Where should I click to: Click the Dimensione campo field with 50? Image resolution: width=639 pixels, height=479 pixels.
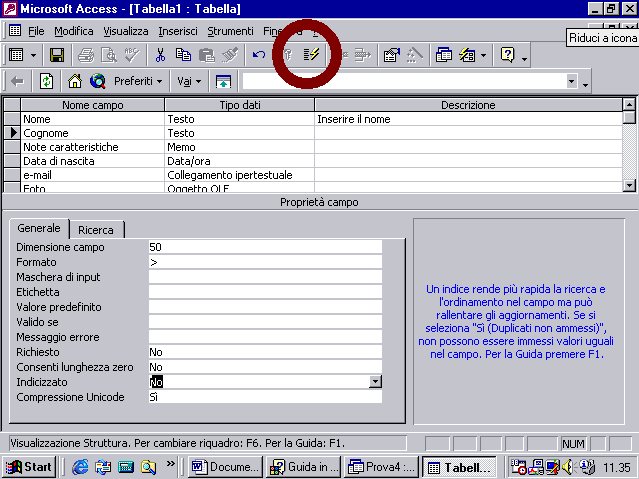265,247
